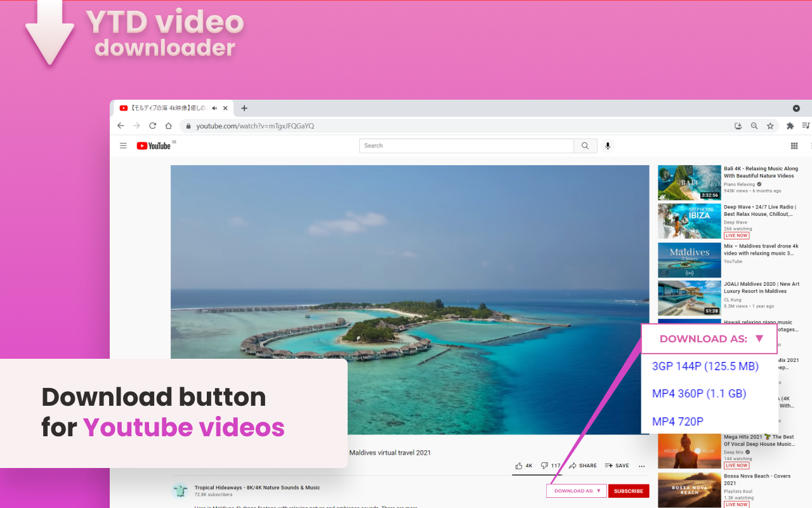Expand the large DOWNLOAD AS header
The width and height of the screenshot is (812, 508).
709,338
